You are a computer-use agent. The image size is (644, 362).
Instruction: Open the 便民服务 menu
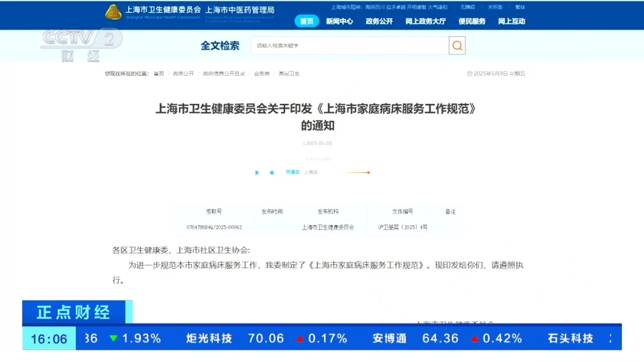(472, 21)
